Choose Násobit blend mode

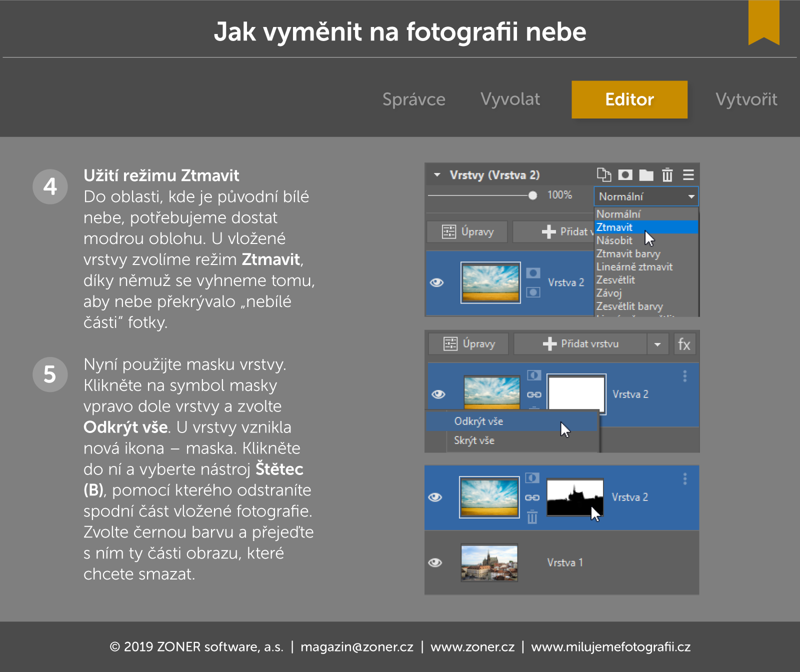coord(646,240)
